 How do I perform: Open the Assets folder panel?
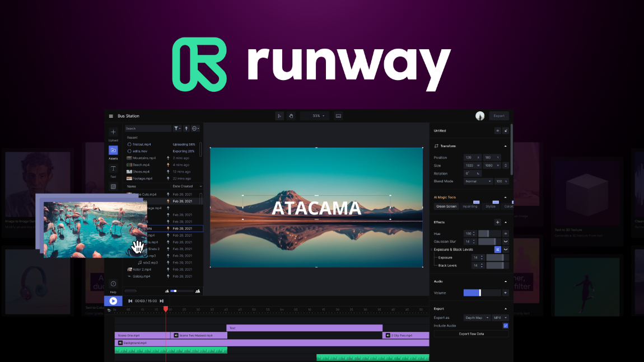tap(113, 150)
